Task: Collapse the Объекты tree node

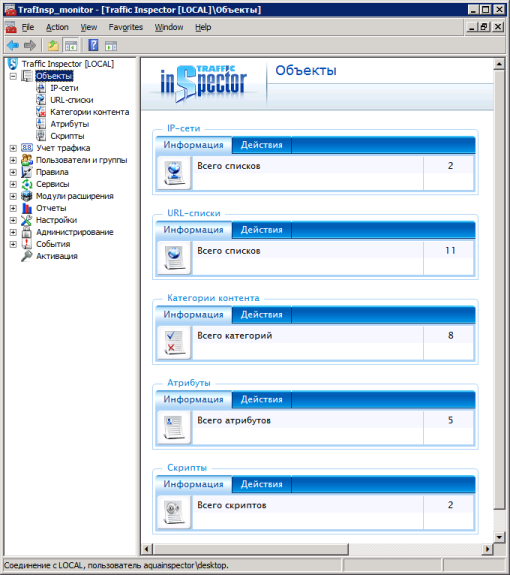Action: [x=13, y=76]
